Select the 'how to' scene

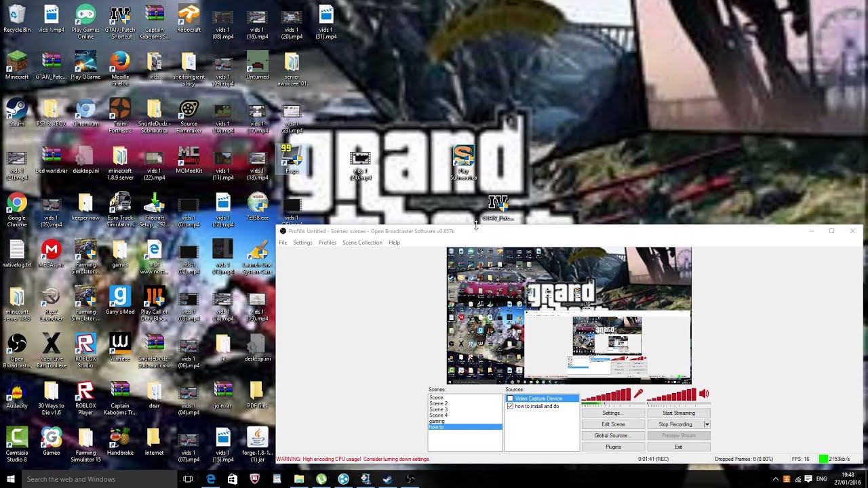coord(465,427)
